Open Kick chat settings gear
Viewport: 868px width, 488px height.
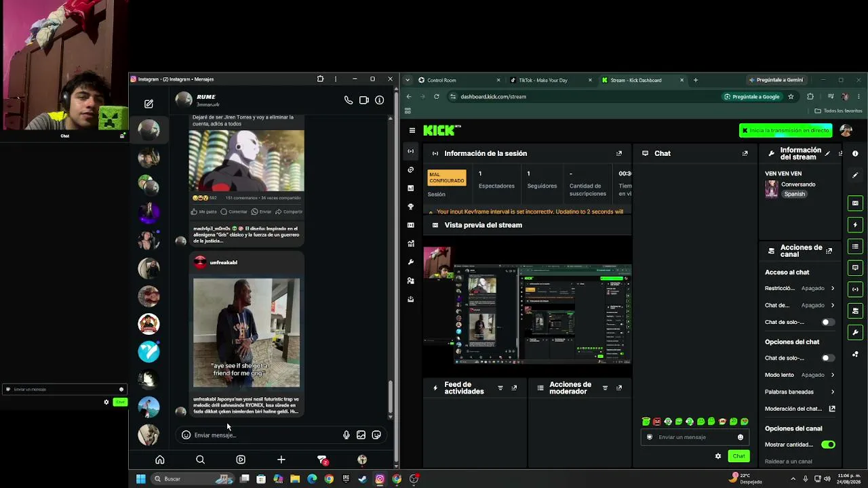[x=718, y=456]
